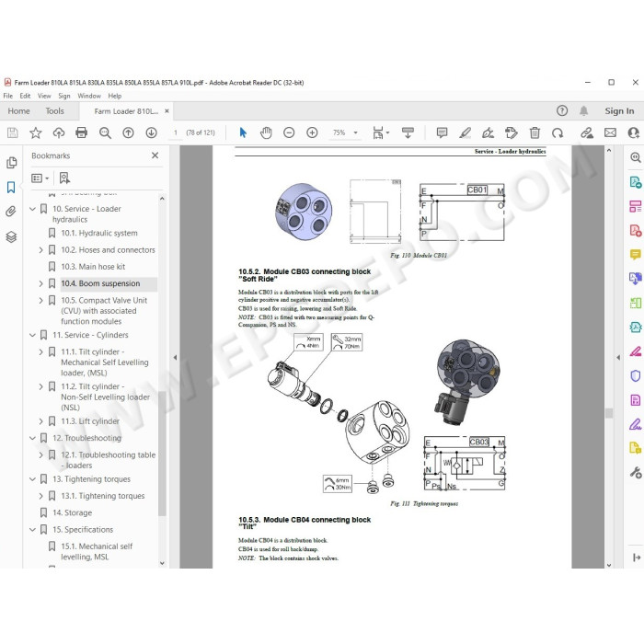Image resolution: width=644 pixels, height=644 pixels.
Task: Click the document vertical scrollbar thumb
Action: click(609, 413)
